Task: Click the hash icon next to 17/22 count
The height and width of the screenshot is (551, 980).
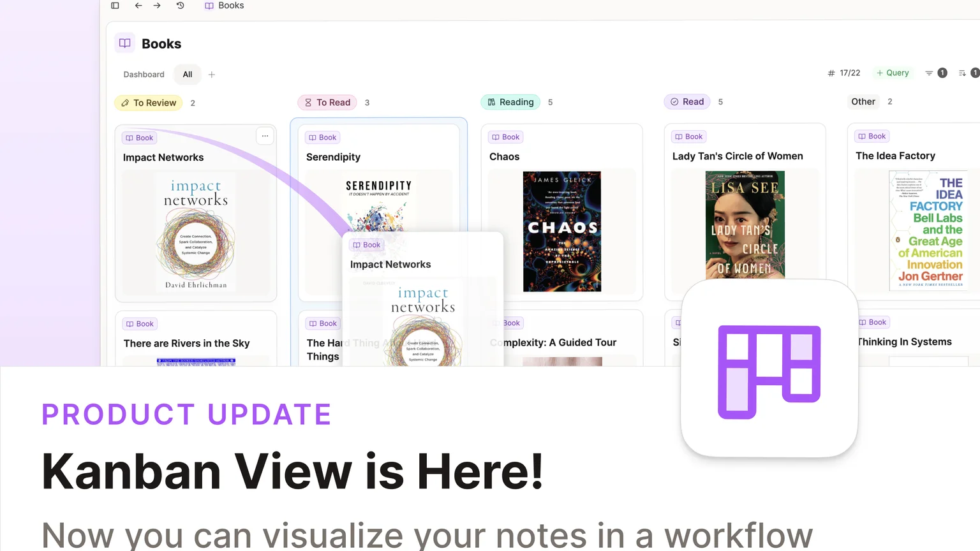Action: pos(831,73)
